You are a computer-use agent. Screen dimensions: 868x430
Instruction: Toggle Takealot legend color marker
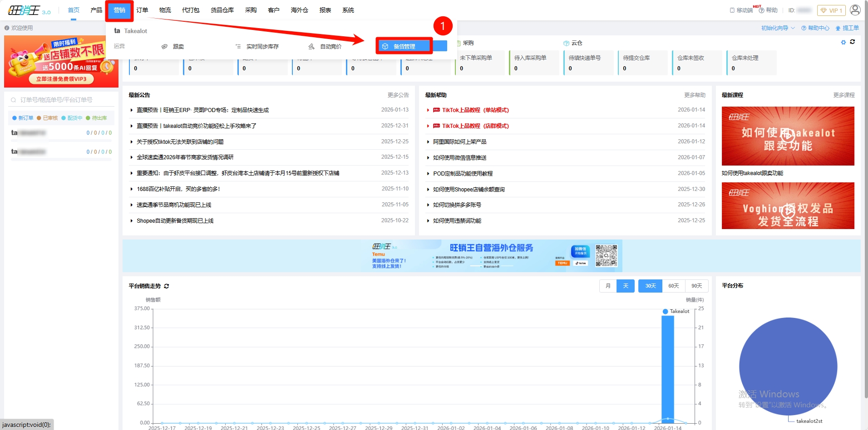[x=665, y=312]
